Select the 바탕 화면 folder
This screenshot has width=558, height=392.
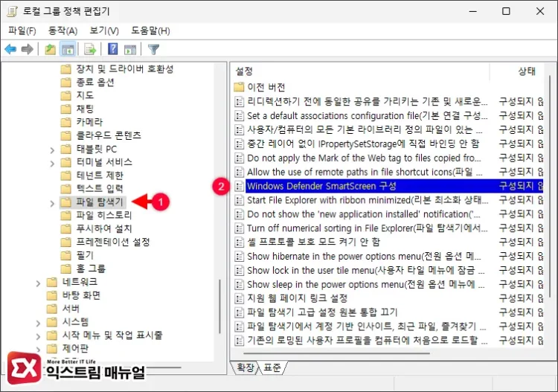pos(81,295)
